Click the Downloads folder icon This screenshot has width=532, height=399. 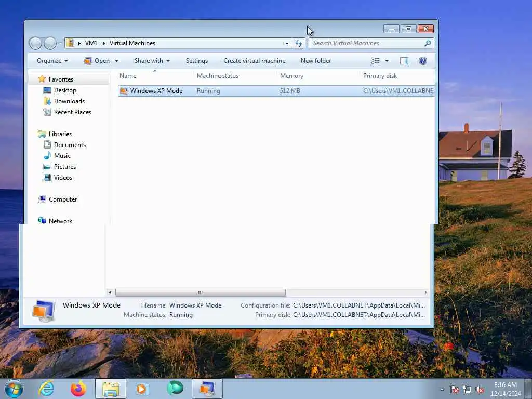pos(47,101)
